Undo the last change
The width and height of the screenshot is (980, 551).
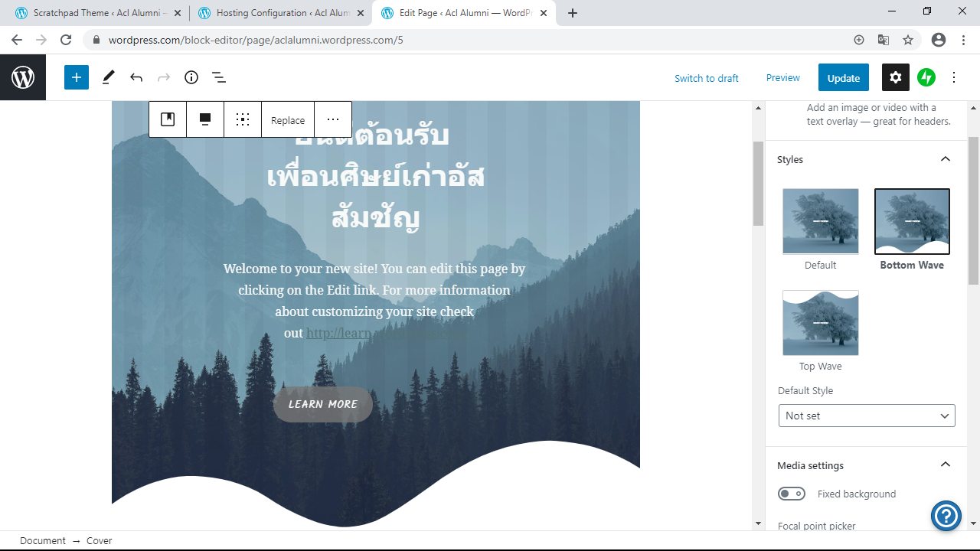[x=136, y=77]
